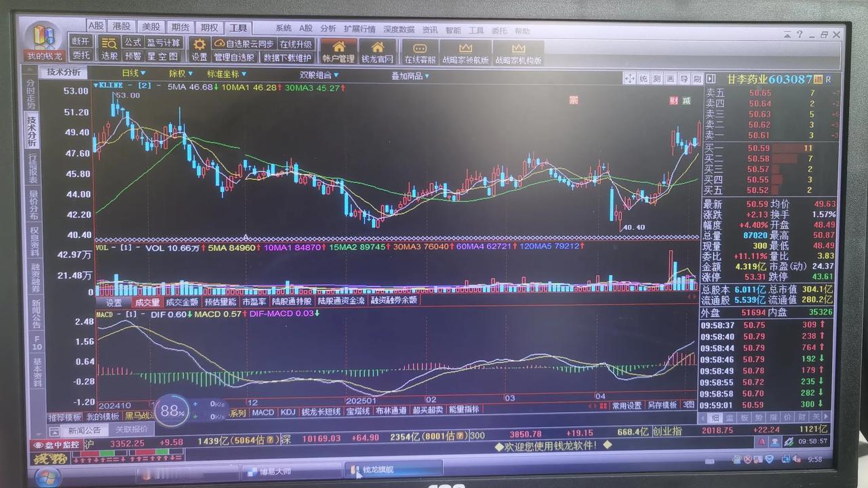Viewport: 868px width, 488px height.
Task: Click the 减 marker on chart
Action: tap(686, 101)
